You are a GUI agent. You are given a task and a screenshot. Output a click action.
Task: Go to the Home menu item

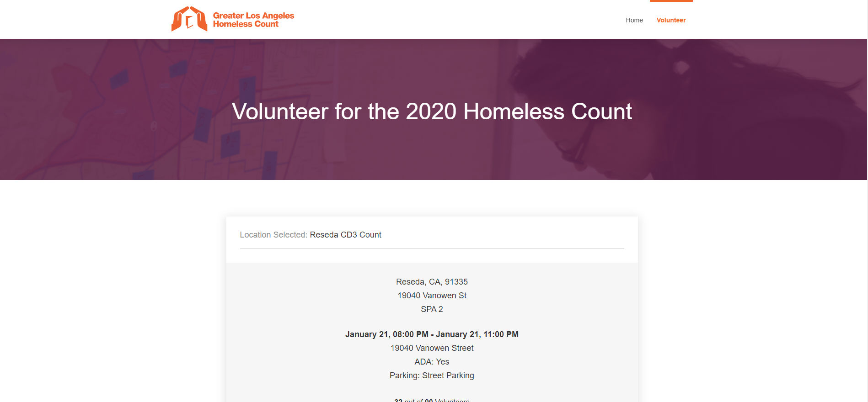[634, 20]
